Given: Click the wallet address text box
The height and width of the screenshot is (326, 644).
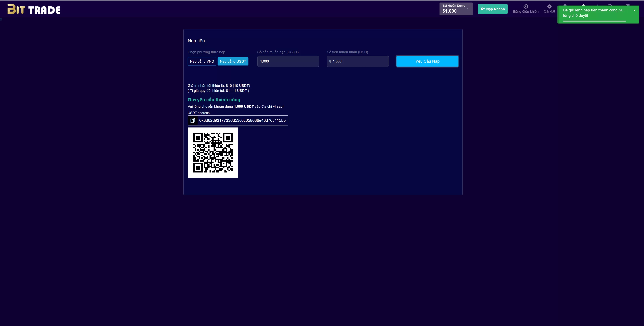Looking at the screenshot, I should pyautogui.click(x=242, y=120).
